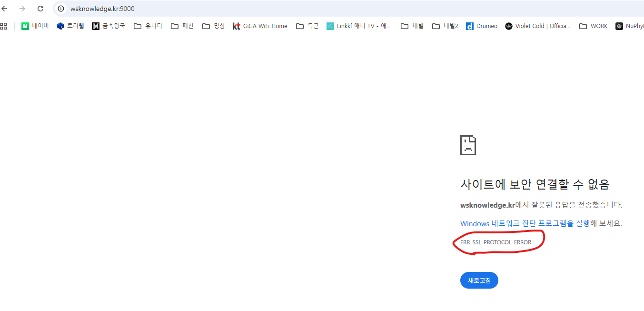Viewport: 644px width, 311px height.
Task: Click the ERR_SSL_PROTOCOL_ERROR code text
Action: click(x=495, y=242)
